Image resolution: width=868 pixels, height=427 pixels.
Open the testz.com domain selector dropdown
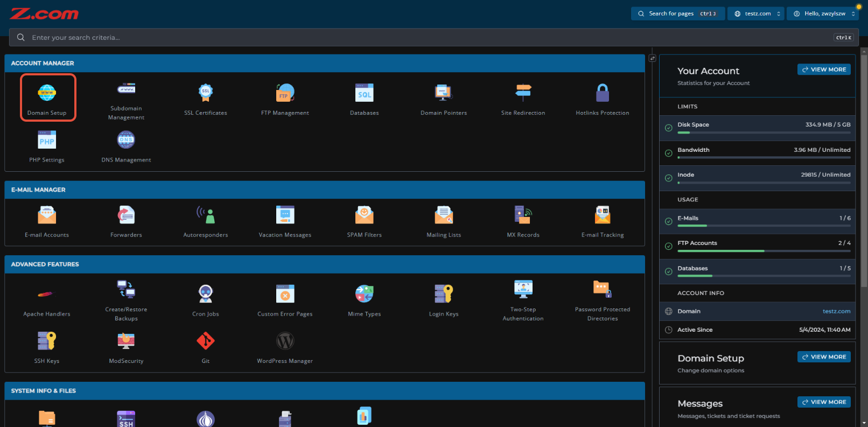pyautogui.click(x=756, y=13)
